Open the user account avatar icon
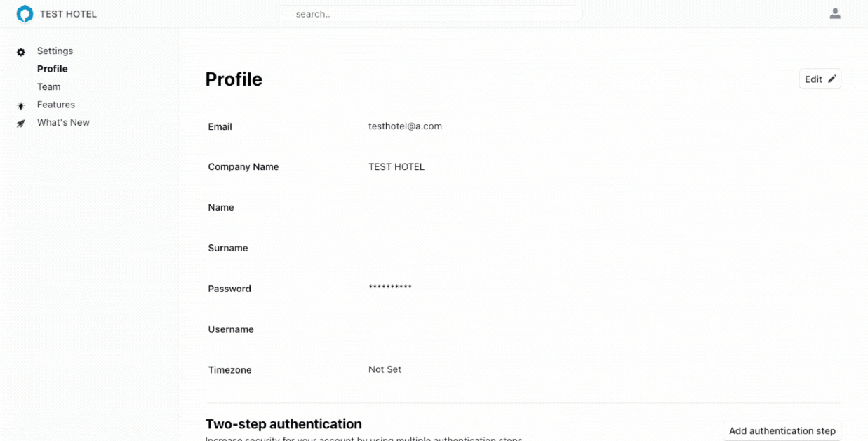868x441 pixels. [835, 14]
